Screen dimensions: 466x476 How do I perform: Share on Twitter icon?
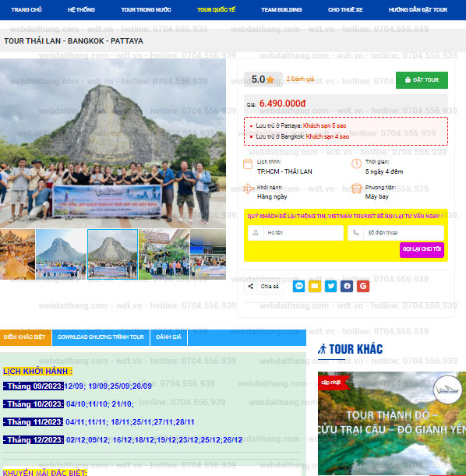click(x=330, y=286)
